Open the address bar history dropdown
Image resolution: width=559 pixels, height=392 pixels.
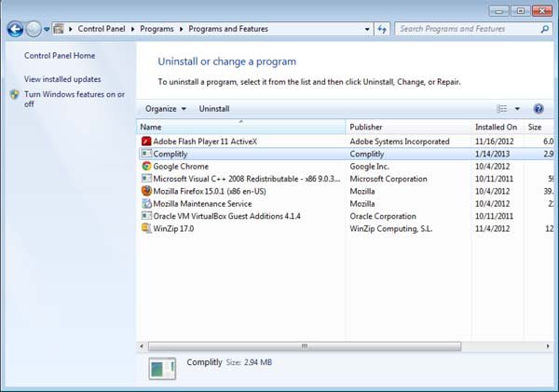pos(367,29)
